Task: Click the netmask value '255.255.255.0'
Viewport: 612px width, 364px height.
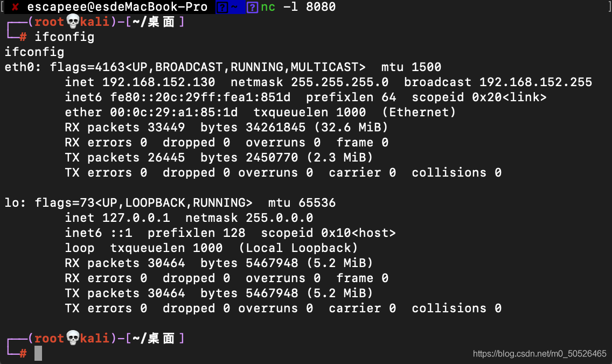Action: coord(339,82)
